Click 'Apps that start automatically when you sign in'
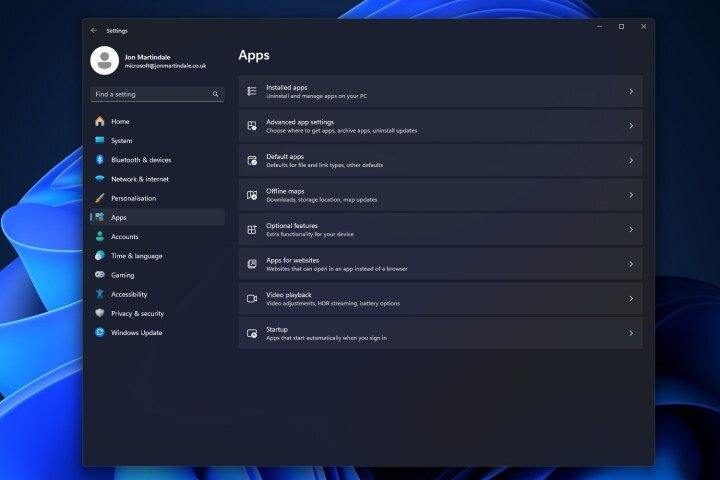Image resolution: width=720 pixels, height=480 pixels. click(326, 338)
